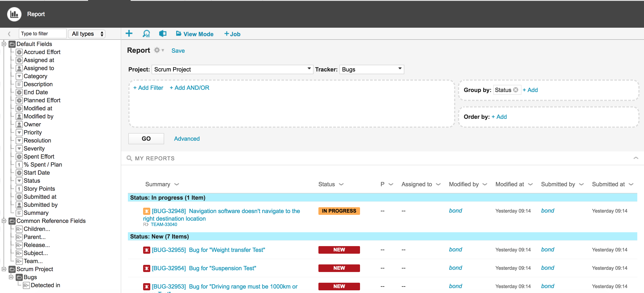Remove Status from Group by
Viewport: 644px width, 293px height.
pyautogui.click(x=515, y=90)
